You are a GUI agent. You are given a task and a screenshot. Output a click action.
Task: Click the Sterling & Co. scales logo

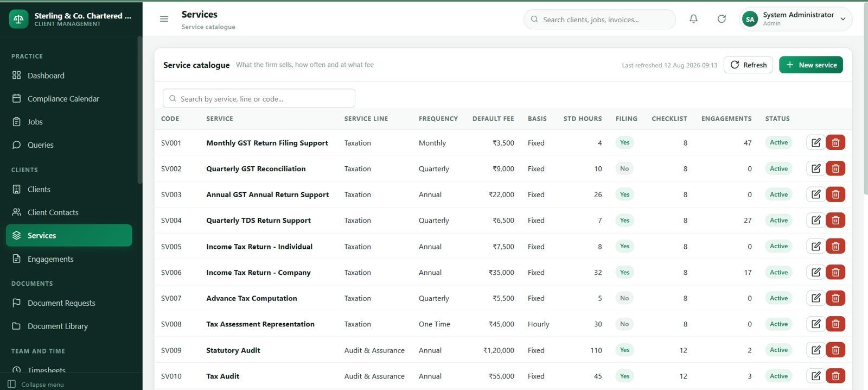18,19
